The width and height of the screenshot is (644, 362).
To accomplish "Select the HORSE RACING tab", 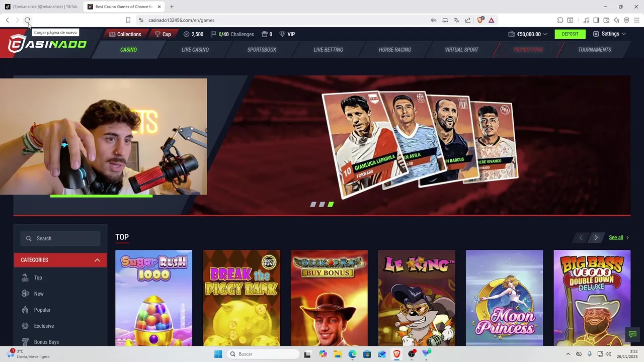I will [395, 50].
